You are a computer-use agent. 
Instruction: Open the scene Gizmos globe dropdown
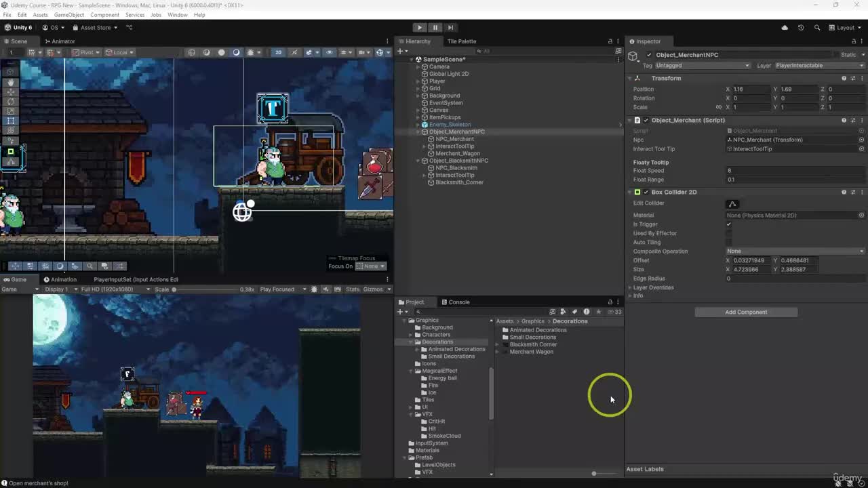[x=382, y=52]
